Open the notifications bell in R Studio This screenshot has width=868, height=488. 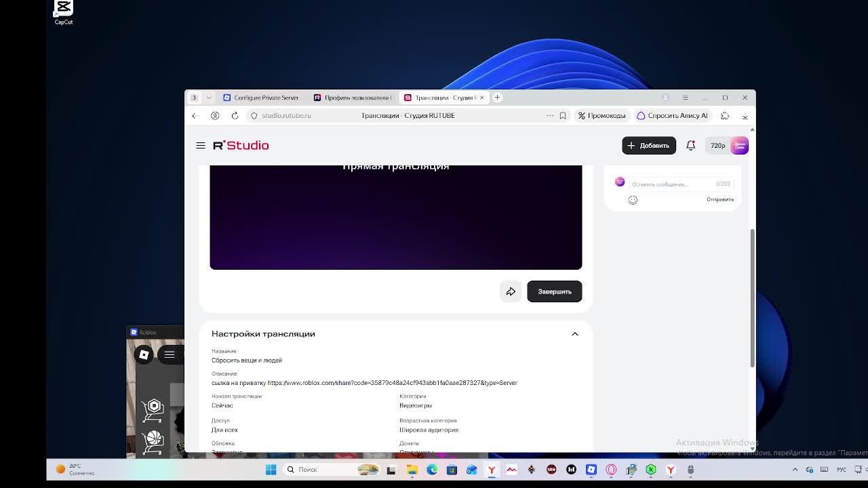(x=690, y=145)
